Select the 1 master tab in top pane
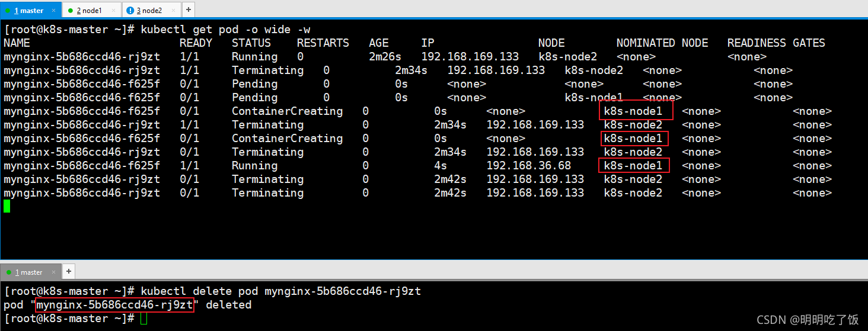 click(x=29, y=10)
